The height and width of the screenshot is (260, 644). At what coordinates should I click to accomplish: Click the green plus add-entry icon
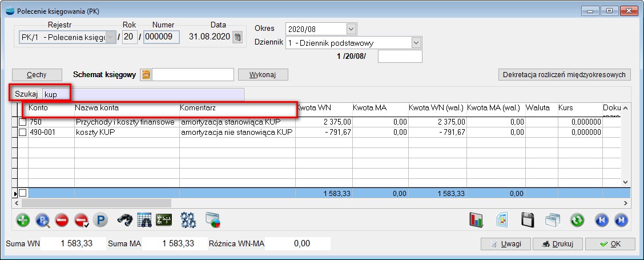[x=23, y=220]
